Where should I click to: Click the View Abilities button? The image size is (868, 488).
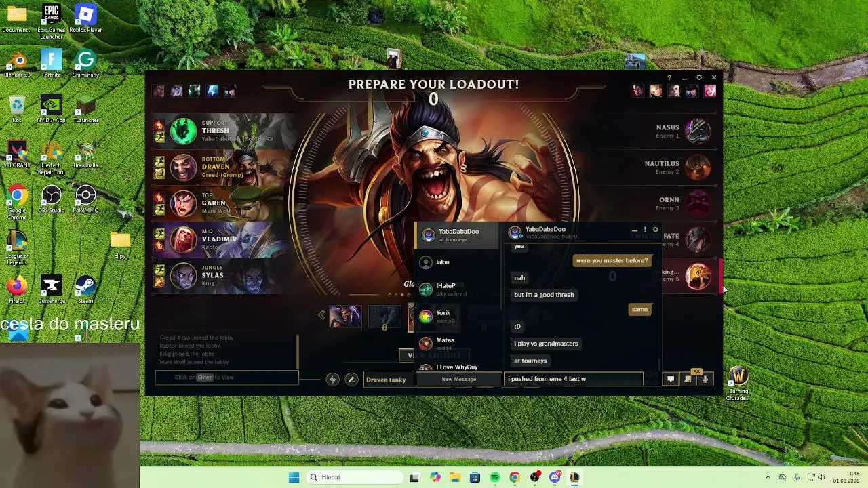pos(433,356)
